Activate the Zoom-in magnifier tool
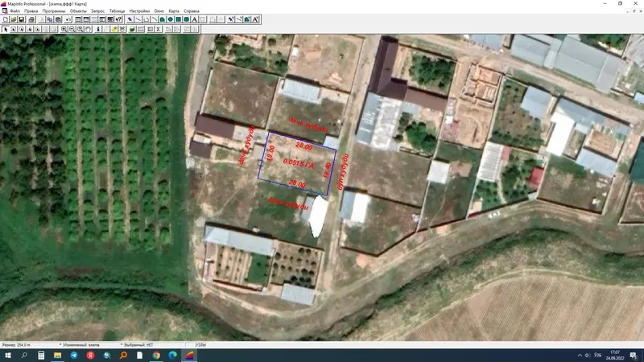This screenshot has width=644, height=362. pyautogui.click(x=64, y=29)
